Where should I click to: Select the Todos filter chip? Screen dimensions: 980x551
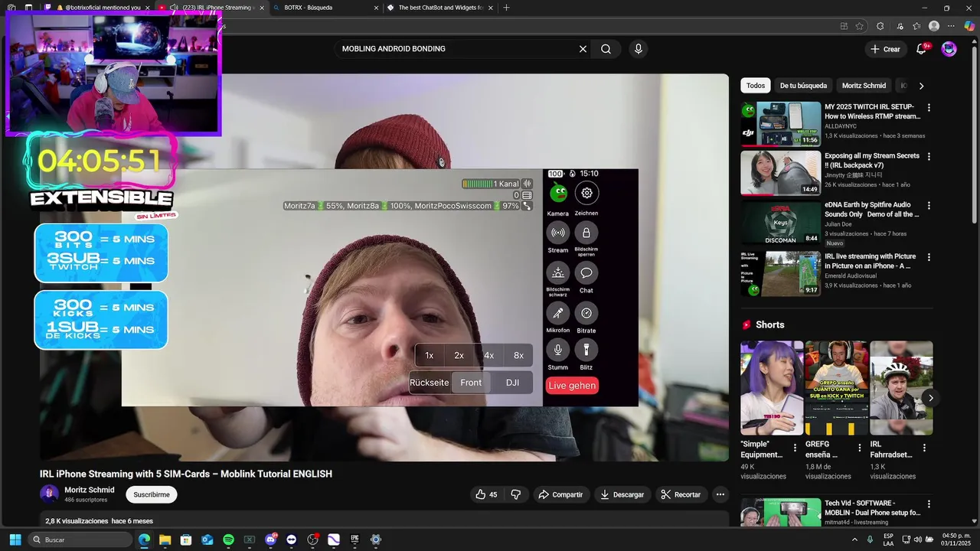[x=756, y=86]
